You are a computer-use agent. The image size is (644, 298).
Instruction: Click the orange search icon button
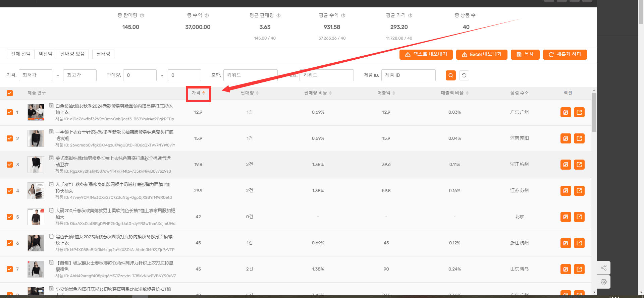(451, 75)
